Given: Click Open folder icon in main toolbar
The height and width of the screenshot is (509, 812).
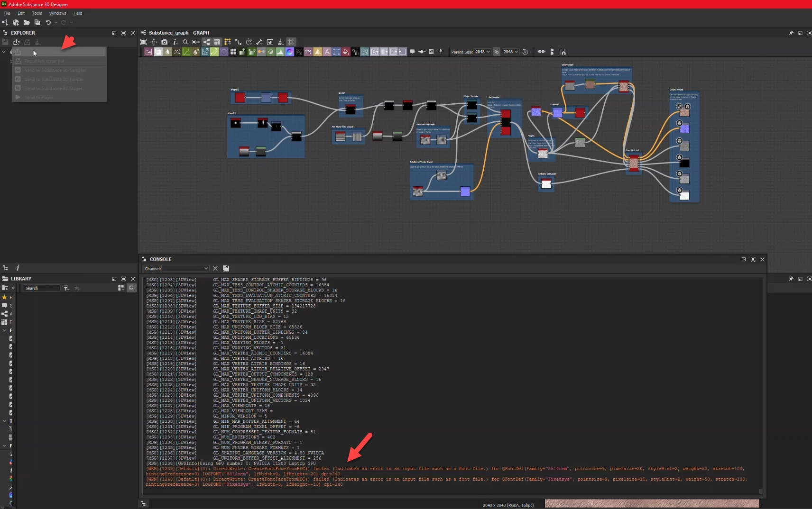Looking at the screenshot, I should (27, 22).
